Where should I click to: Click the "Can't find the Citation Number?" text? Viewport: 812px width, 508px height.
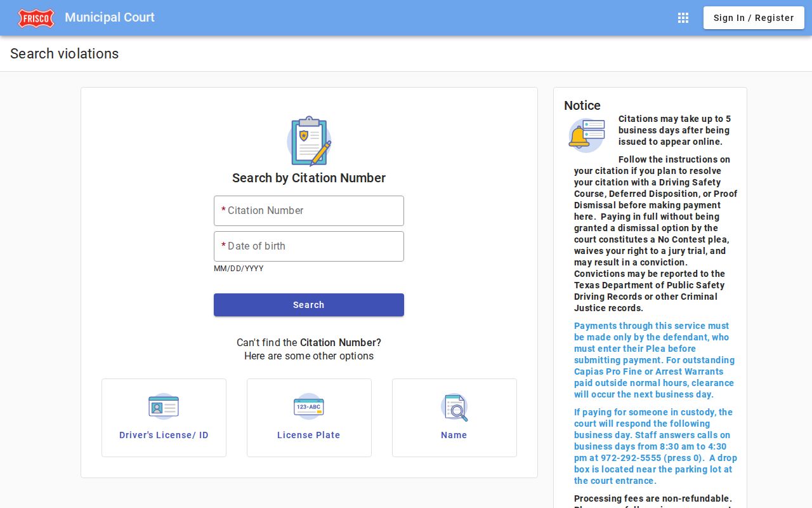309,342
